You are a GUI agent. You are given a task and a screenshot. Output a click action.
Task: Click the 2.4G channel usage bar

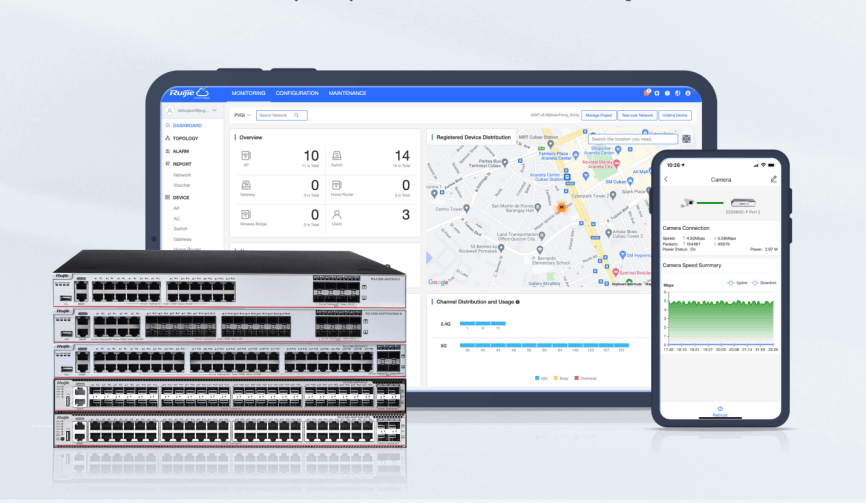coord(483,324)
